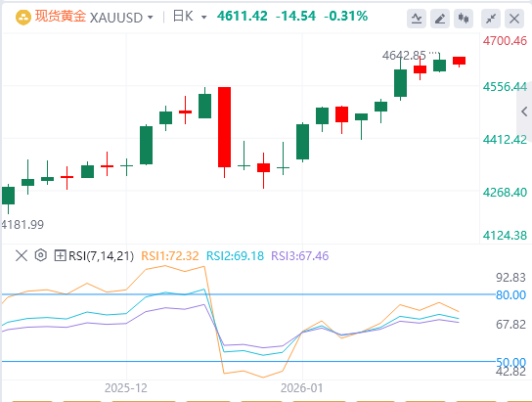Click the plus box beside RSI(7,14,21)
The width and height of the screenshot is (532, 402).
coord(60,255)
